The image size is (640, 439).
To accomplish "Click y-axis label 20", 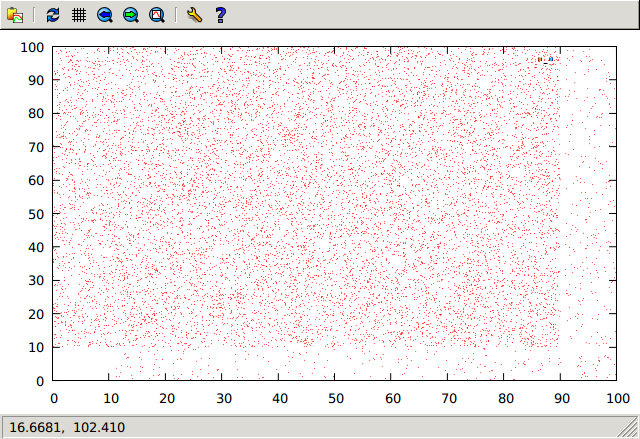I will pos(36,314).
